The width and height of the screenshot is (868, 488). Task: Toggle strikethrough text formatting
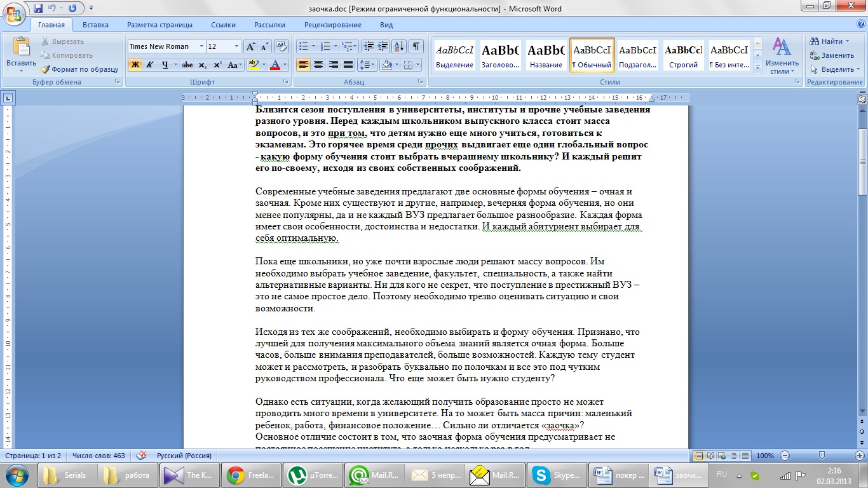(x=187, y=65)
